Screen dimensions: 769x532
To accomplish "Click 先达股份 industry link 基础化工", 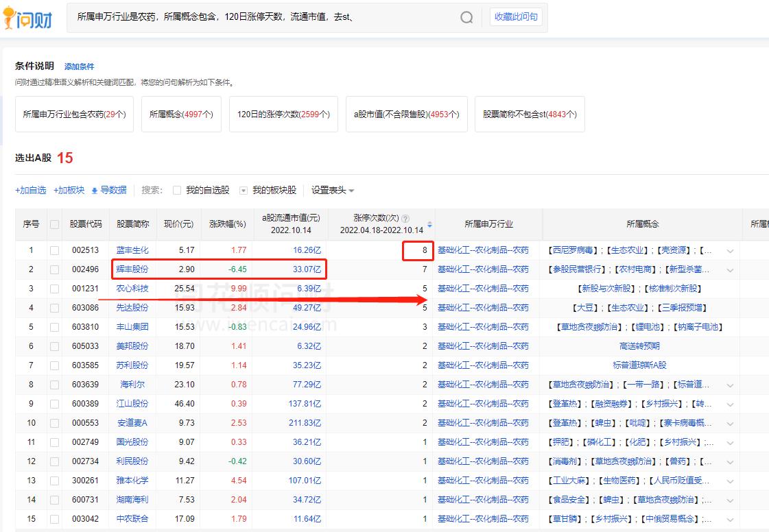I will coord(483,308).
